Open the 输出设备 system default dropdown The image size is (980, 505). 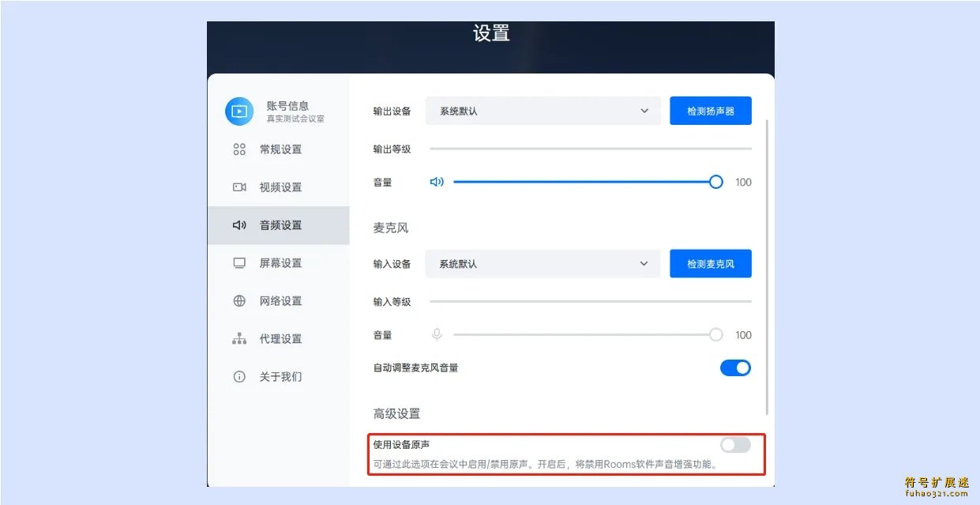pyautogui.click(x=543, y=111)
